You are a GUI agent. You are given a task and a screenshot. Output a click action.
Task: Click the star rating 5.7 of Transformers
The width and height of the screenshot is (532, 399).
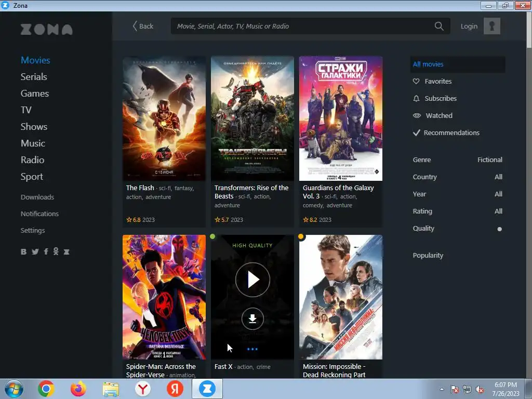tap(221, 220)
